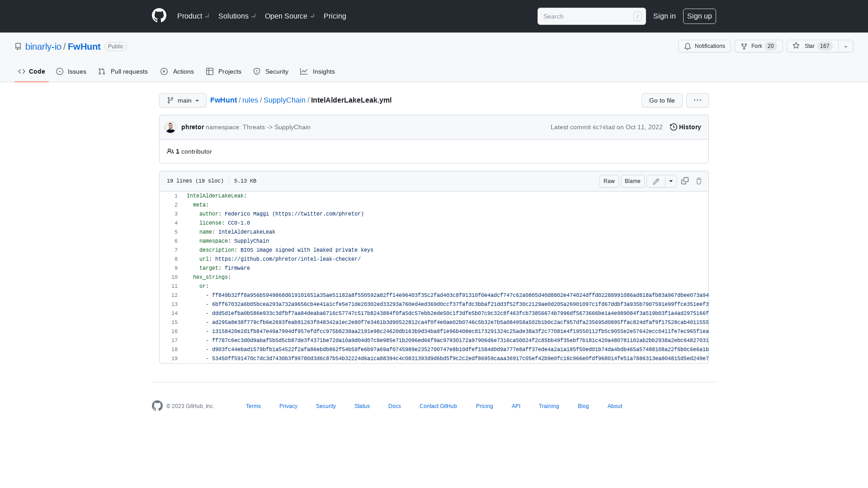Open commit hash 6c745ad
The height and width of the screenshot is (488, 868).
[604, 127]
